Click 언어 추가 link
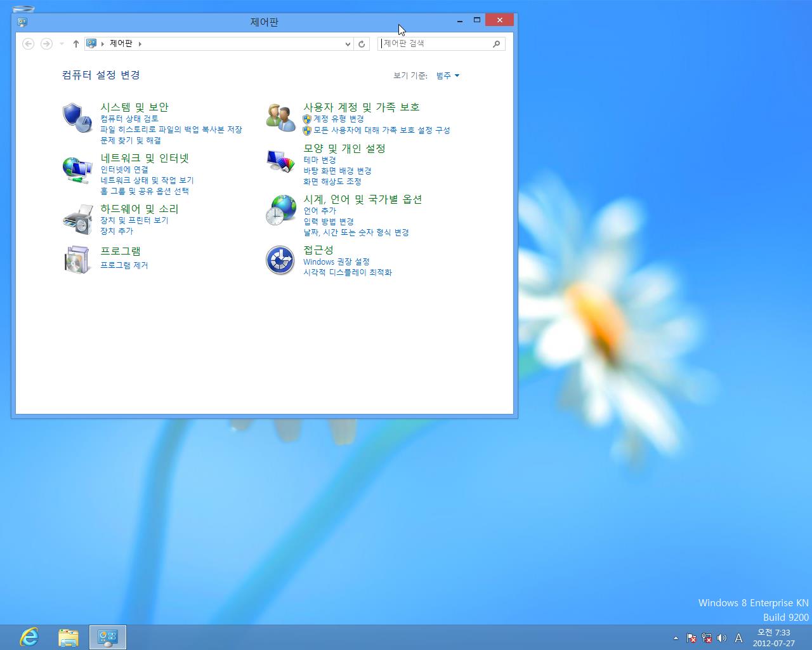The height and width of the screenshot is (650, 812). pyautogui.click(x=320, y=211)
